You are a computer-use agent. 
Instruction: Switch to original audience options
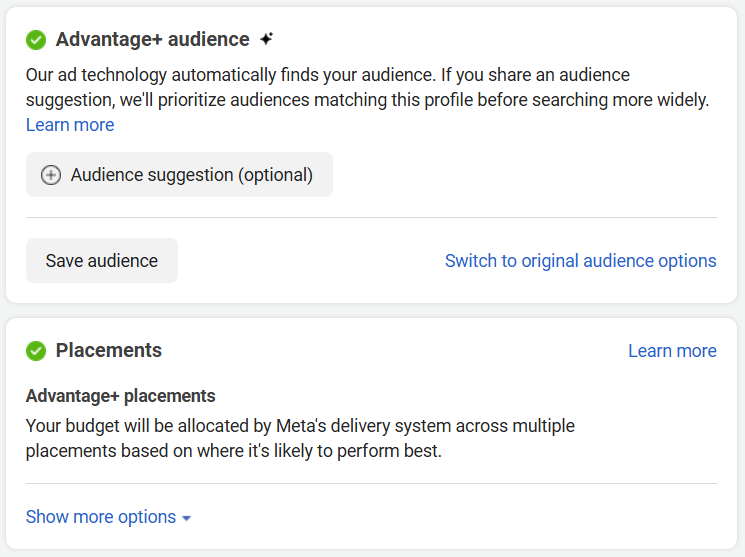point(580,261)
